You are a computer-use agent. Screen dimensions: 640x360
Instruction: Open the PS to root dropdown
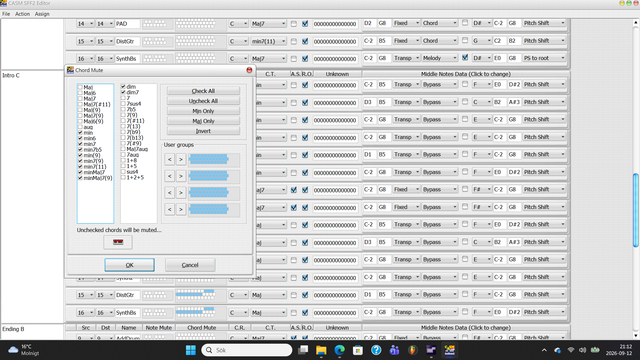tap(544, 58)
